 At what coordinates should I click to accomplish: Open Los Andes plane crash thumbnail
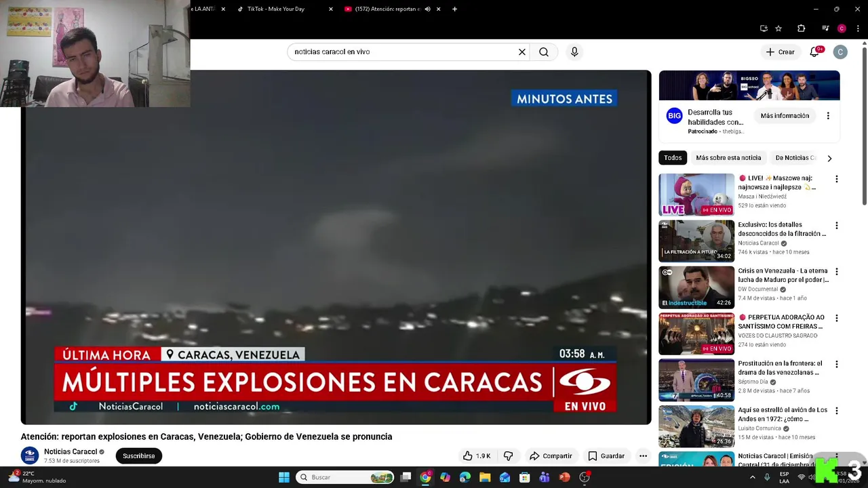tap(696, 426)
